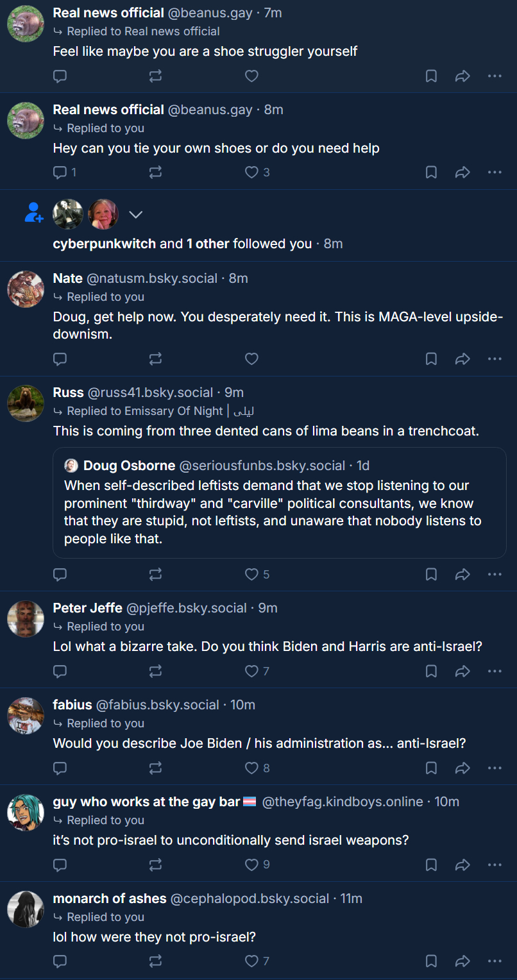The image size is (517, 980).
Task: Bookmark Peter Jeffe's anti-Israel question reply
Action: point(431,672)
